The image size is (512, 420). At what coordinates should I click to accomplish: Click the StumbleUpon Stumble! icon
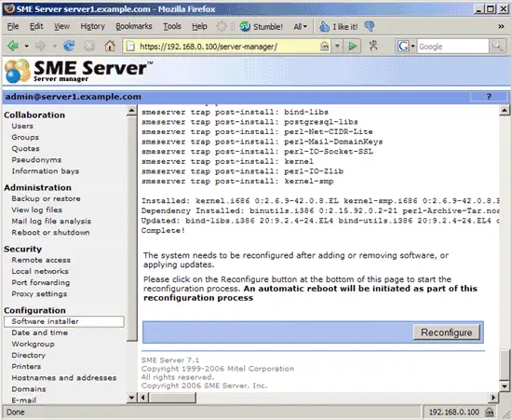coord(245,26)
